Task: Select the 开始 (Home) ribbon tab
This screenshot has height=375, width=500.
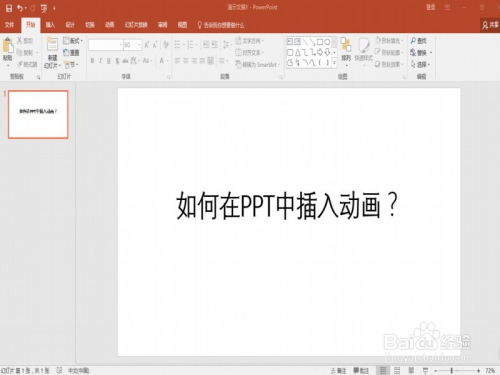Action: (x=31, y=25)
